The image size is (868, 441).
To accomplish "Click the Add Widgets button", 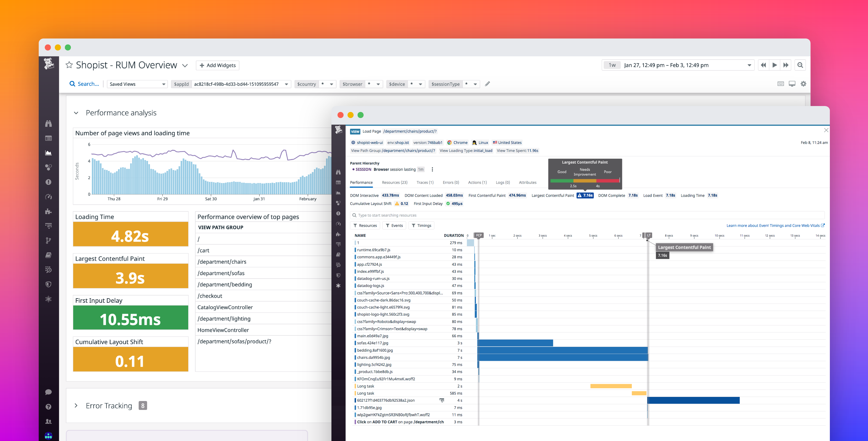I will pyautogui.click(x=217, y=65).
